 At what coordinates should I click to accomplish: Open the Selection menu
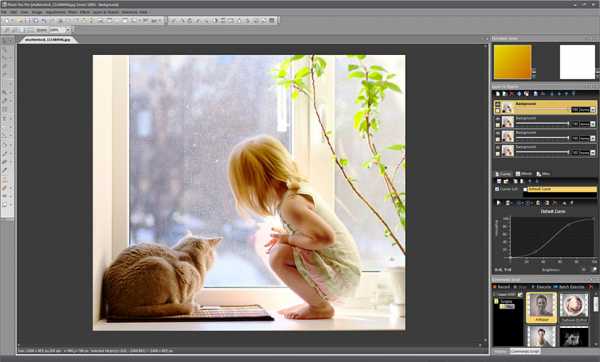click(x=129, y=12)
